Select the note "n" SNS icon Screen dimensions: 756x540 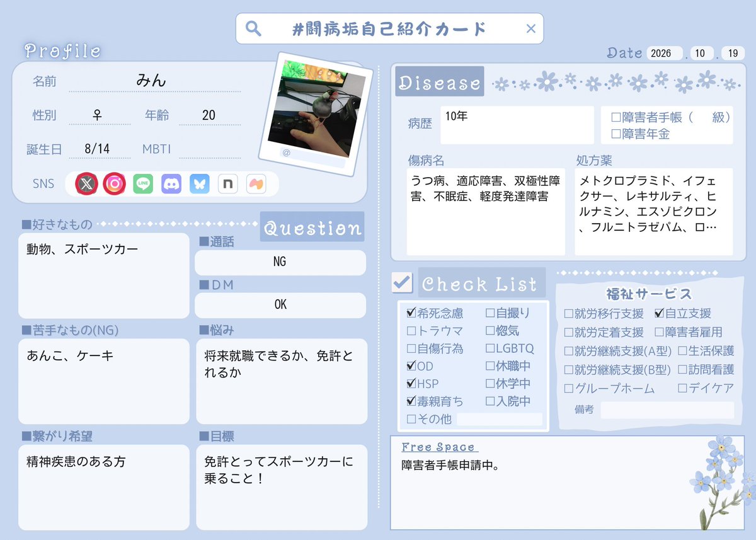pos(227,184)
